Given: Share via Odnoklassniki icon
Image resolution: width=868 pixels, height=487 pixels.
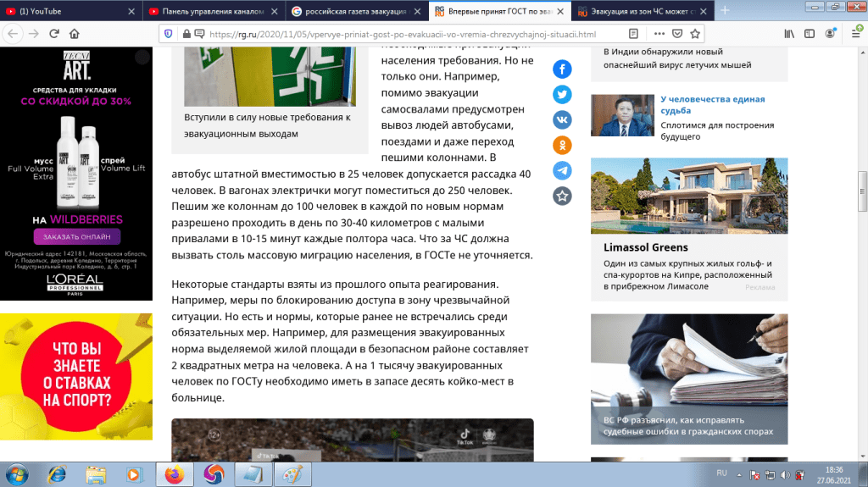Looking at the screenshot, I should 562,145.
